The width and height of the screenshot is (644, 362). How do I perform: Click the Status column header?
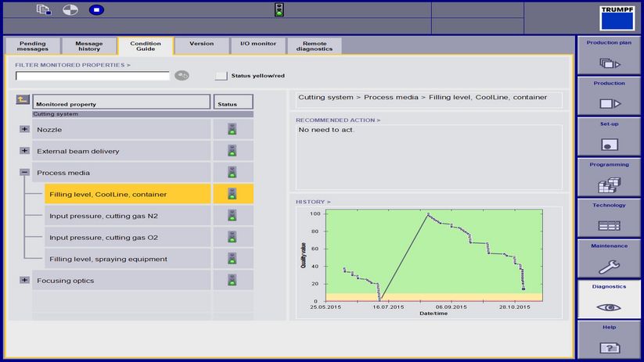tap(233, 102)
